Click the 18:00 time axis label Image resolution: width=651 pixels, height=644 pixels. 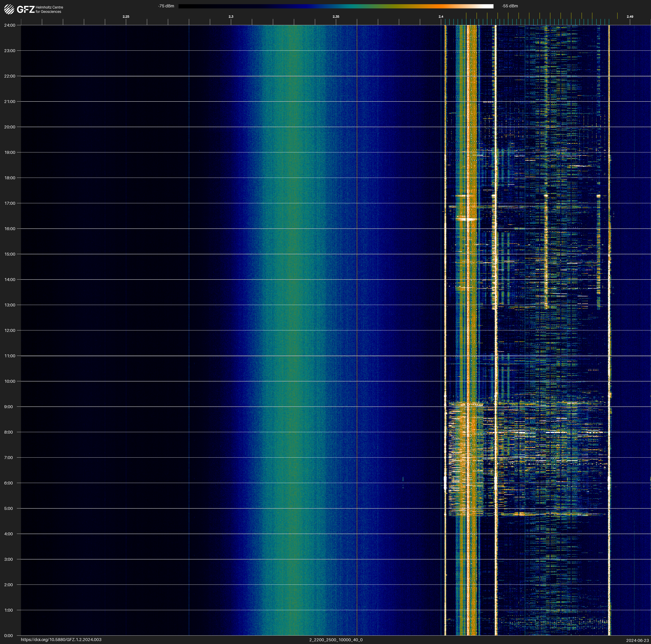[10, 178]
